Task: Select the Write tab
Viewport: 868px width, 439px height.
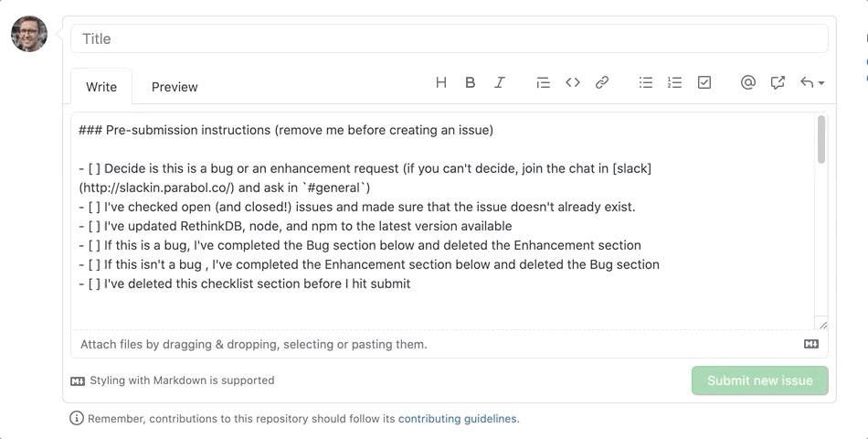Action: (x=101, y=87)
